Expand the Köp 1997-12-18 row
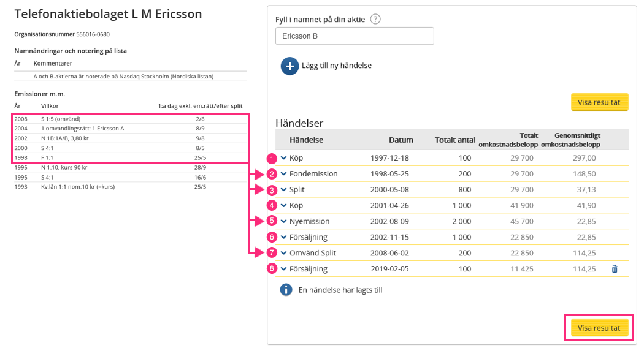 [284, 158]
